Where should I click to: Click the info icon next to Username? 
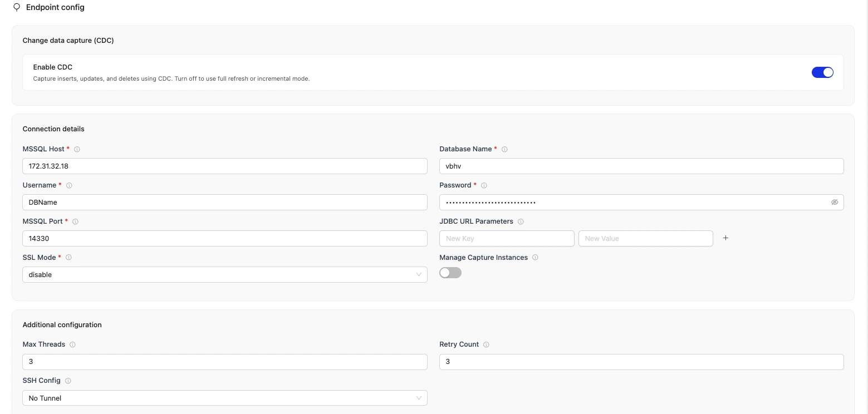[69, 185]
